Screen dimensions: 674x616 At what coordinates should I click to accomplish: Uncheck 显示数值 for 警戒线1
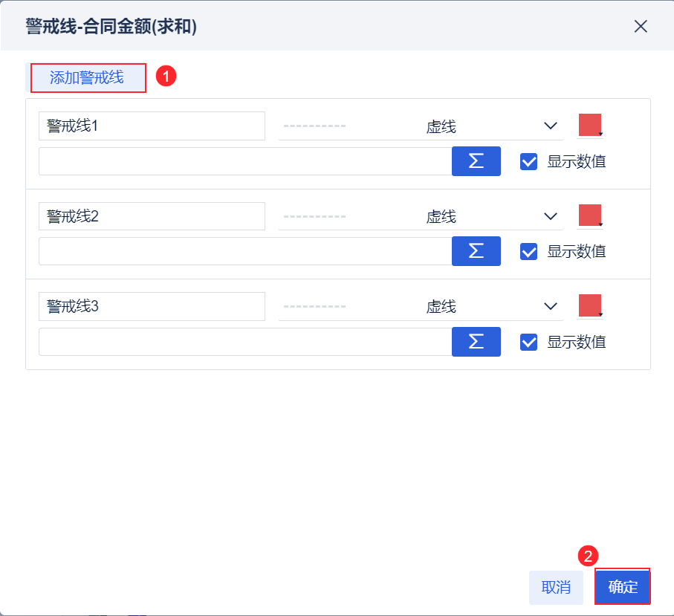click(x=529, y=162)
